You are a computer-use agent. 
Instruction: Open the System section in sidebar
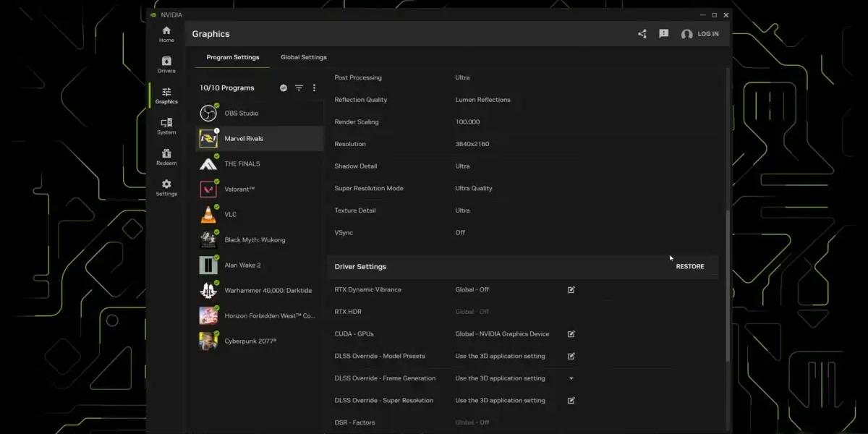pyautogui.click(x=166, y=127)
